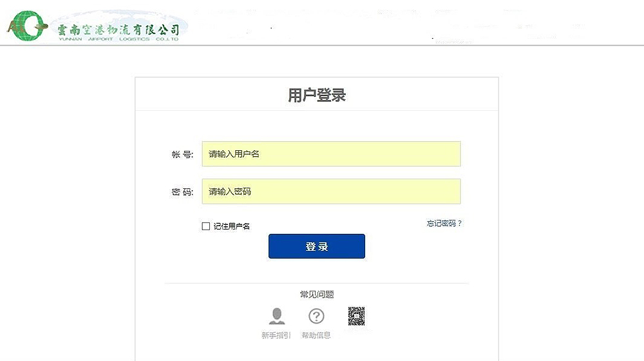Image resolution: width=644 pixels, height=361 pixels.
Task: Click the 帮助信息 text link
Action: point(316,335)
